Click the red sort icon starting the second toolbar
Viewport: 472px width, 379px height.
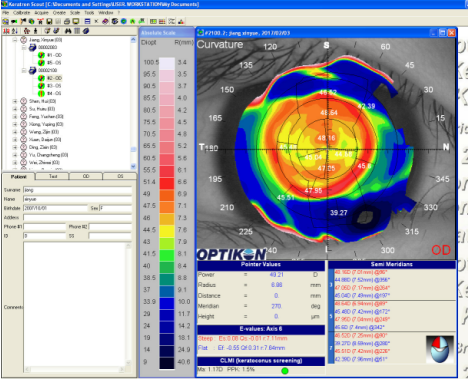[x=6, y=31]
